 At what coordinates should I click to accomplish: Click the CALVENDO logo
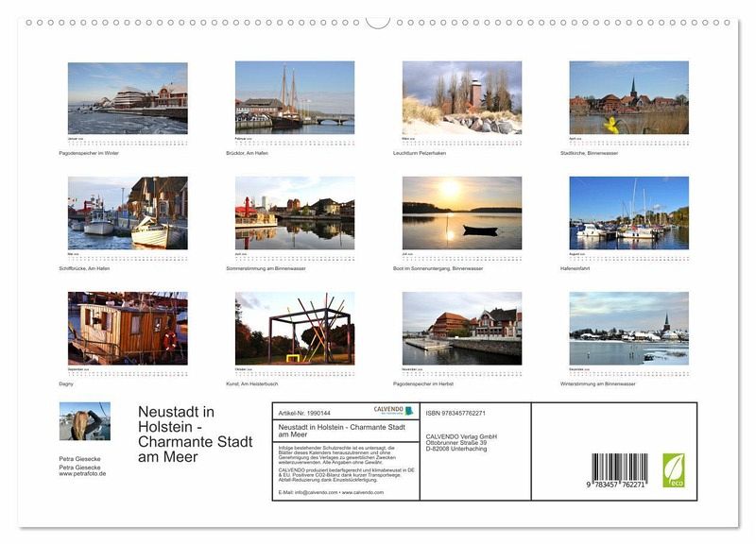pos(393,411)
